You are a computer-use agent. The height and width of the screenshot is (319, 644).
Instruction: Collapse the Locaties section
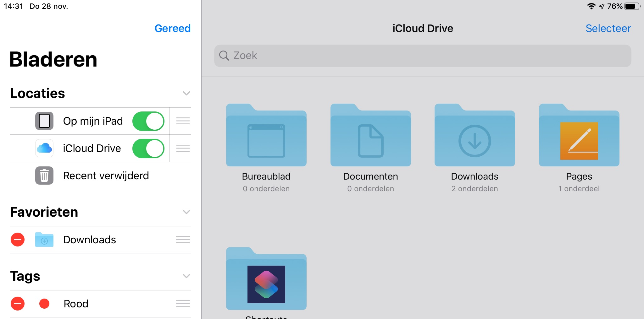tap(186, 93)
